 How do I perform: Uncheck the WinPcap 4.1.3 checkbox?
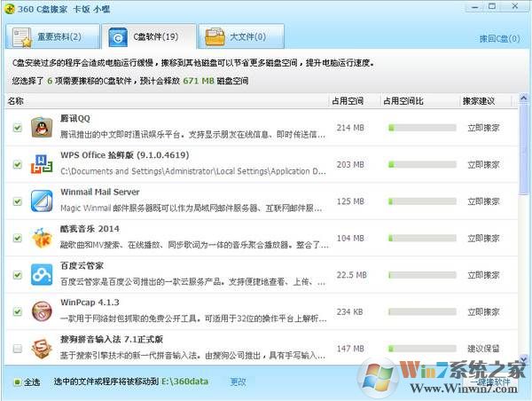point(18,311)
